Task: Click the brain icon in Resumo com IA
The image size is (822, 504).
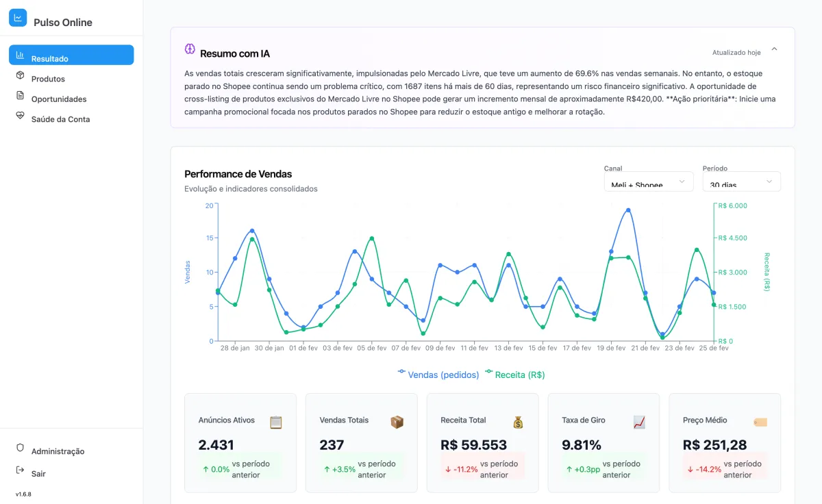Action: coord(190,49)
